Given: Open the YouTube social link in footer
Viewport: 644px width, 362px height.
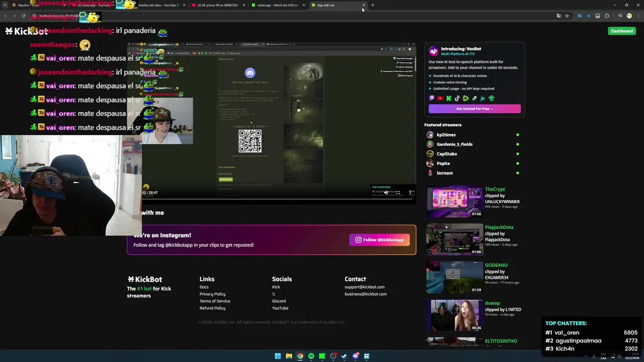Looking at the screenshot, I should 280,308.
